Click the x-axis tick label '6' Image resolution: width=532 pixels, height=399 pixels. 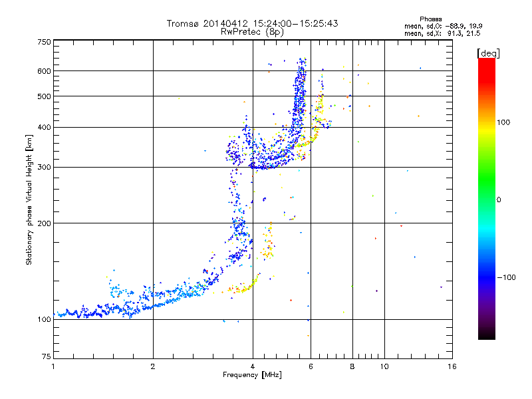(x=311, y=366)
